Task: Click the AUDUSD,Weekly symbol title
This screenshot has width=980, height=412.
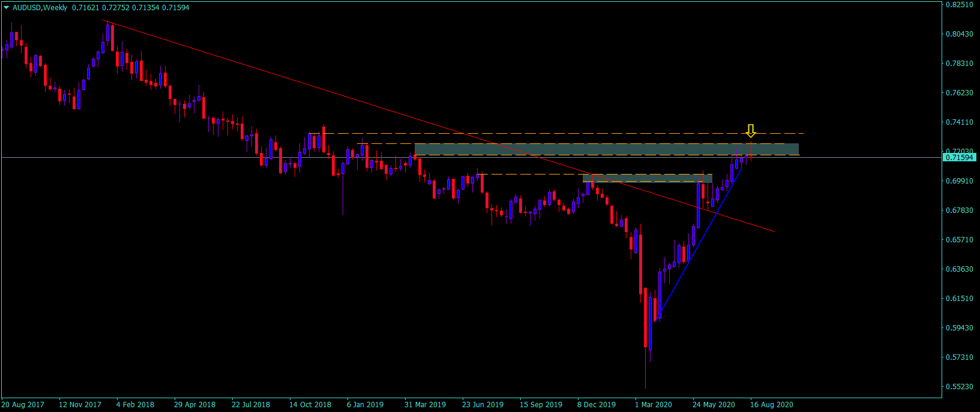Action: (40, 8)
